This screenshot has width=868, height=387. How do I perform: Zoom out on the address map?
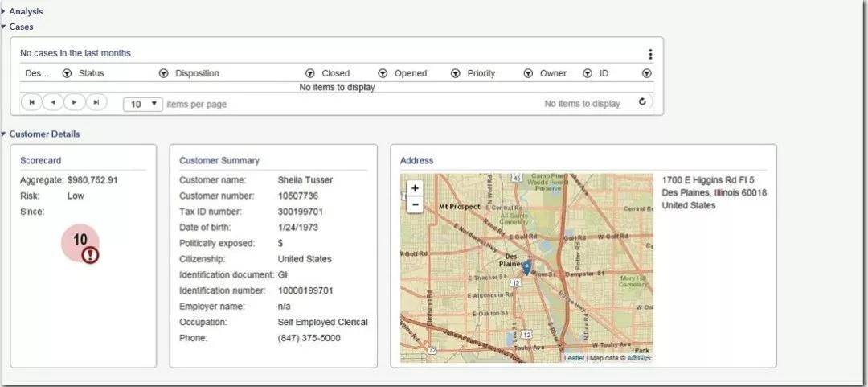tap(415, 204)
